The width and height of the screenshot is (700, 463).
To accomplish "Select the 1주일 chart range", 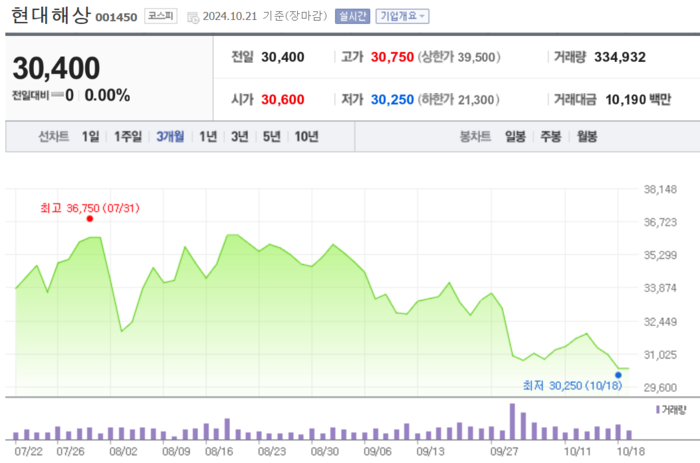I will (129, 137).
